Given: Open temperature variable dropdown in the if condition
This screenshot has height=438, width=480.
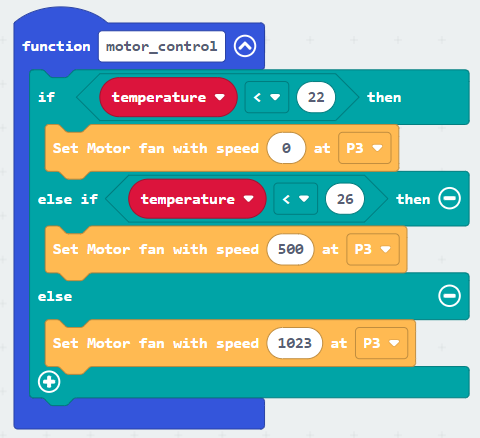Looking at the screenshot, I should pos(168,97).
